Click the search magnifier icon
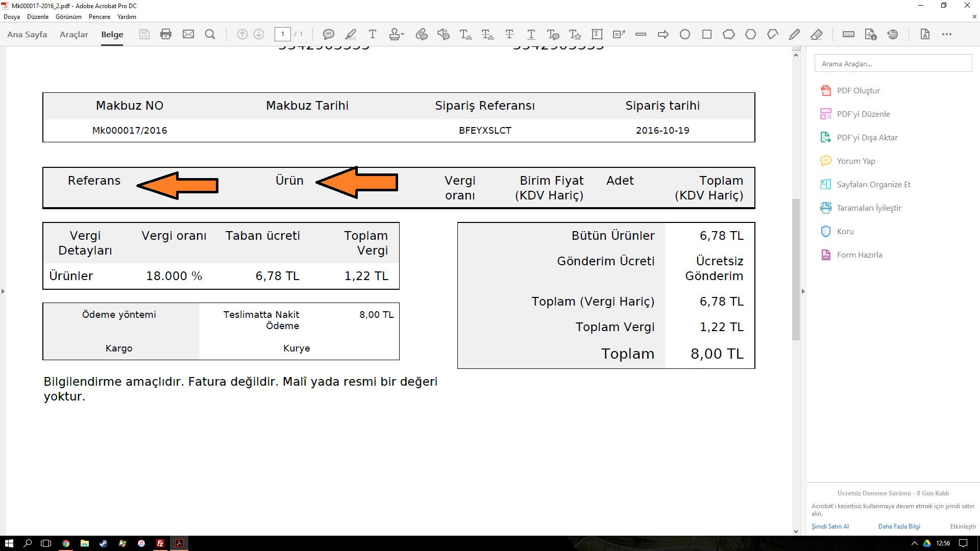The image size is (980, 551). click(210, 34)
